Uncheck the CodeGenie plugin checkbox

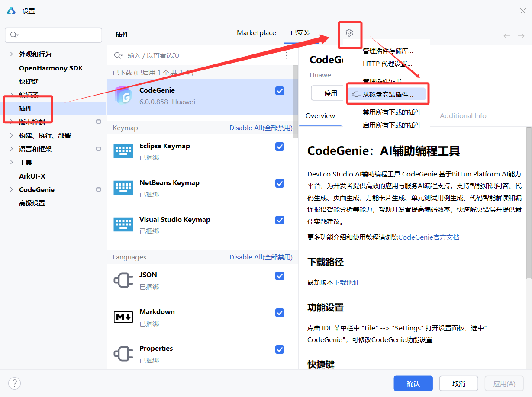280,90
